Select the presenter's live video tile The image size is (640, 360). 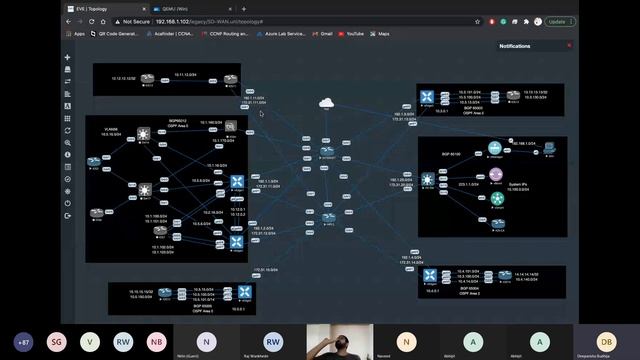tap(340, 342)
